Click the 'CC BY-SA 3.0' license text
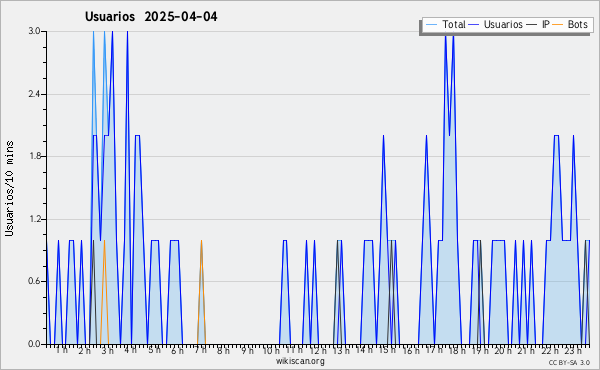The image size is (600, 370). click(569, 362)
